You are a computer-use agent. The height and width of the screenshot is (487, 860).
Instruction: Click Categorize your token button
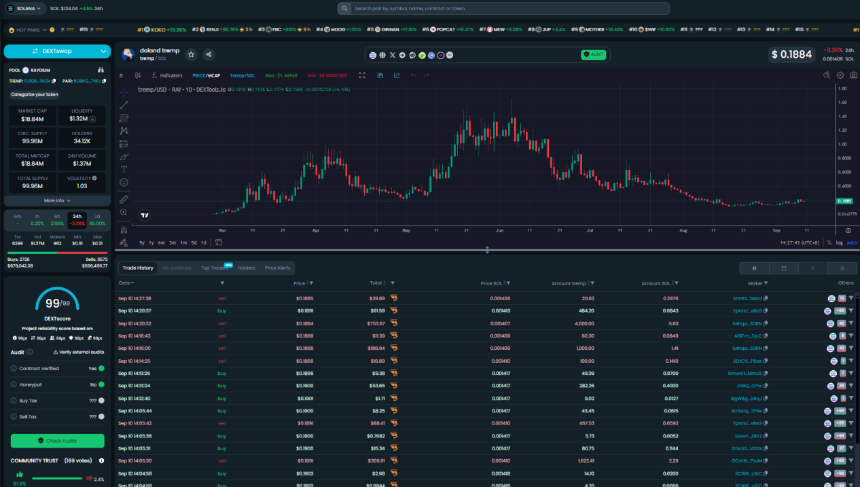click(x=35, y=94)
